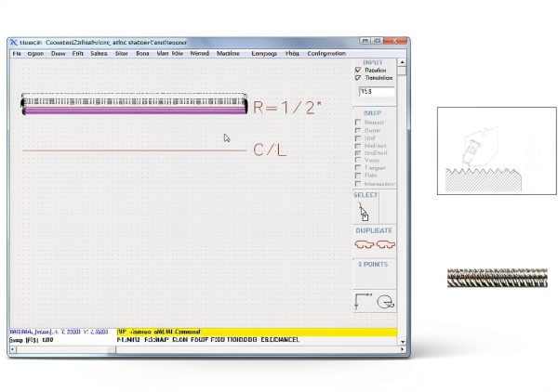558x392 pixels.
Task: Click the SELECT panel heading
Action: (x=365, y=195)
